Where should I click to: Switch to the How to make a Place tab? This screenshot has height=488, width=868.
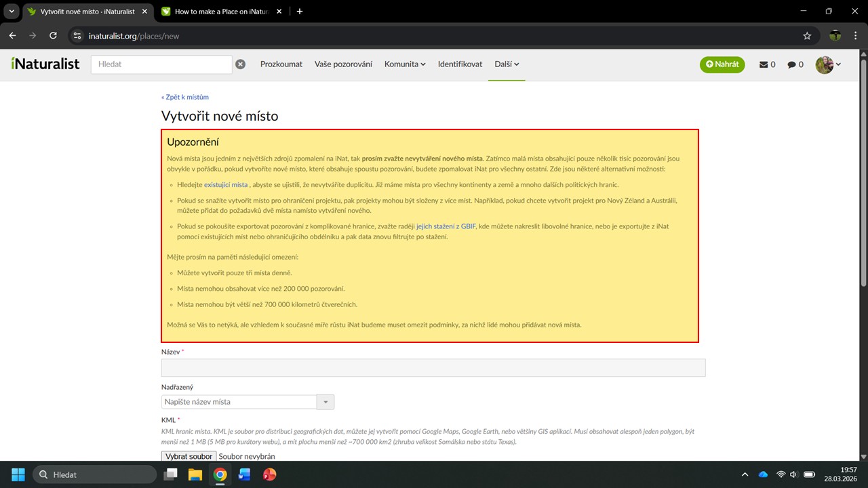coord(217,12)
